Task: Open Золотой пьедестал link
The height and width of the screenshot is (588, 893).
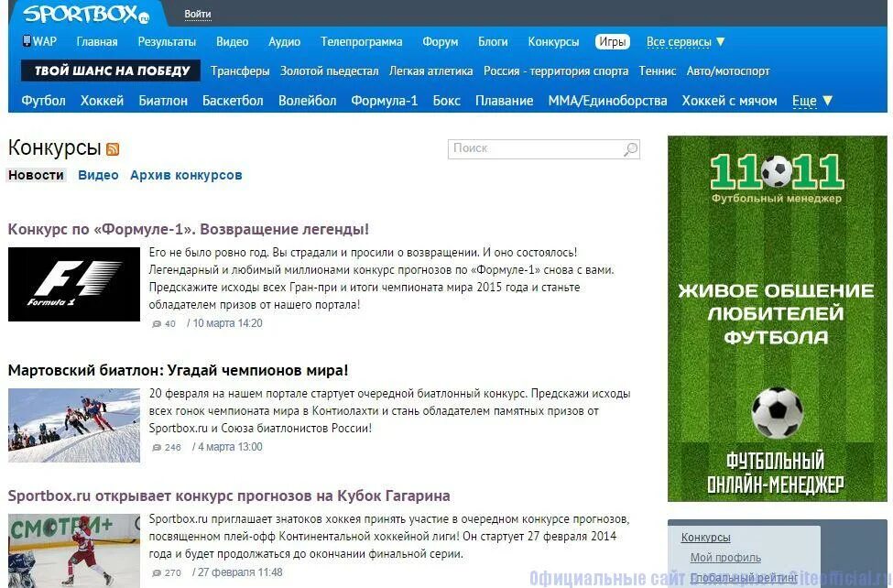Action: click(329, 71)
